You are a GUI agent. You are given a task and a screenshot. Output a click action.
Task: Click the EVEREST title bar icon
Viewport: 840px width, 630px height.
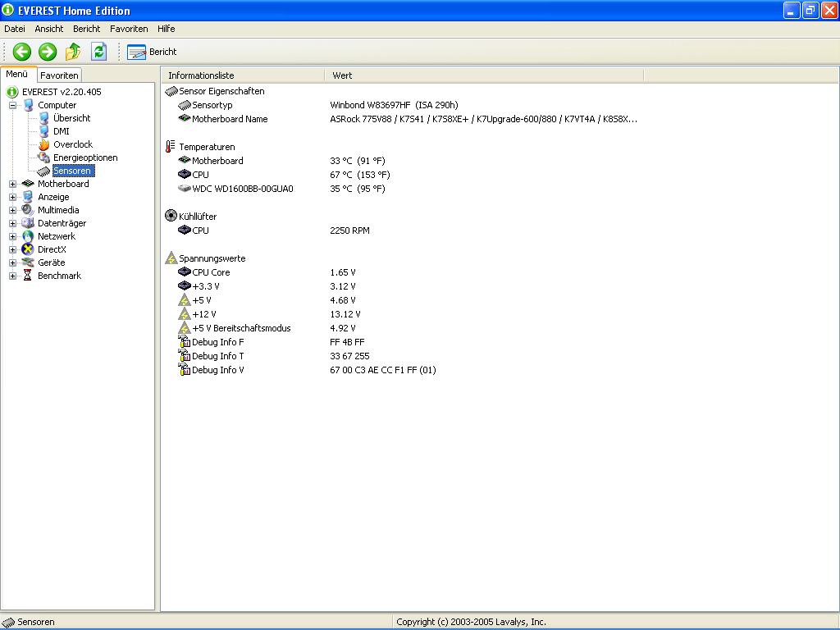[x=8, y=10]
